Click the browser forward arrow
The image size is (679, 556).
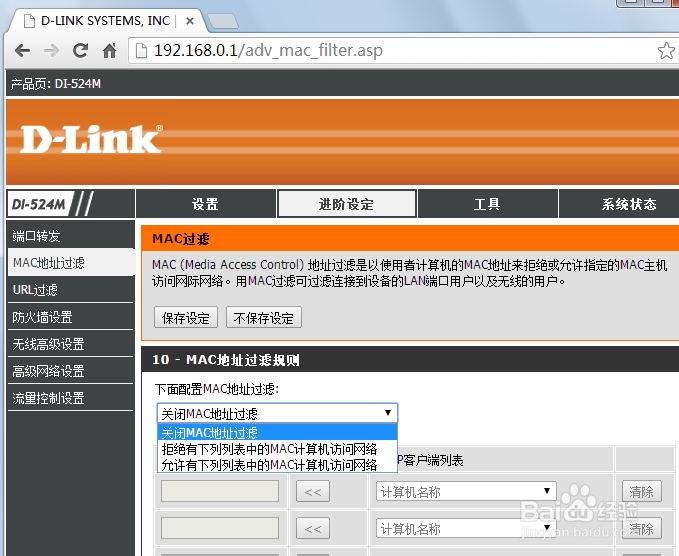click(x=52, y=51)
